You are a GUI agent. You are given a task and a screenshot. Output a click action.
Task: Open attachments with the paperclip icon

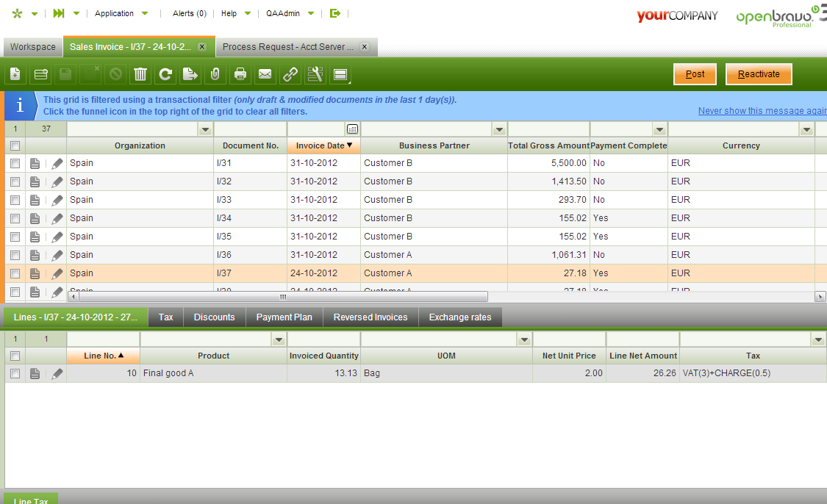pyautogui.click(x=215, y=74)
